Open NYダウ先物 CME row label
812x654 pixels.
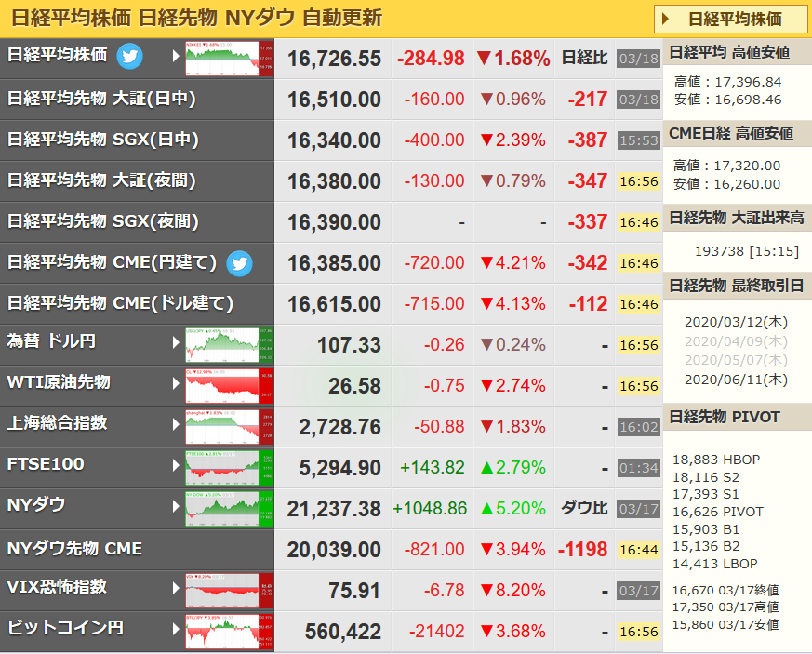pos(74,548)
